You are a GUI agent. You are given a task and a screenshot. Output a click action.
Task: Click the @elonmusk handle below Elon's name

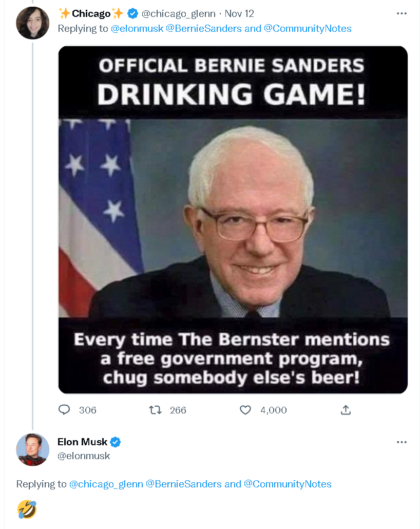(84, 456)
